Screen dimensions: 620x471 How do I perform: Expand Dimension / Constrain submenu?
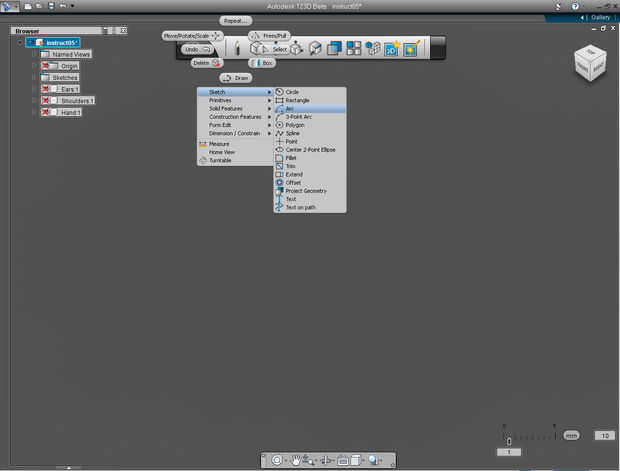tap(235, 133)
